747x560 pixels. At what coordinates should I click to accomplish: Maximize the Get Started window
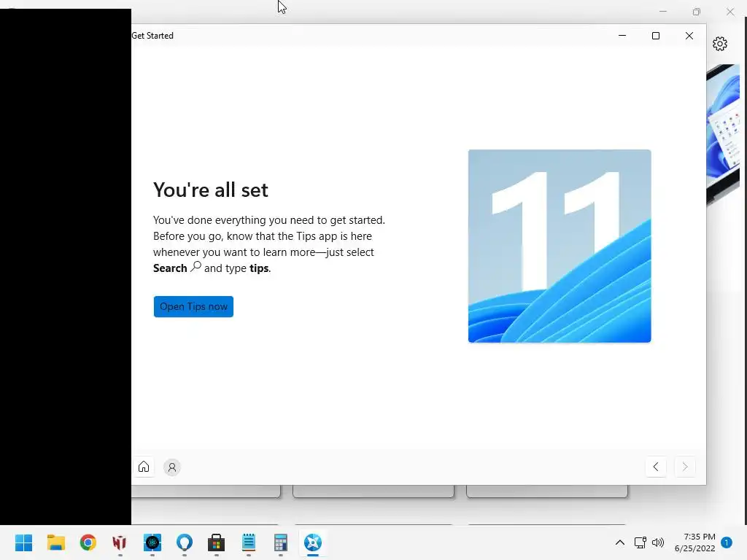(x=656, y=36)
